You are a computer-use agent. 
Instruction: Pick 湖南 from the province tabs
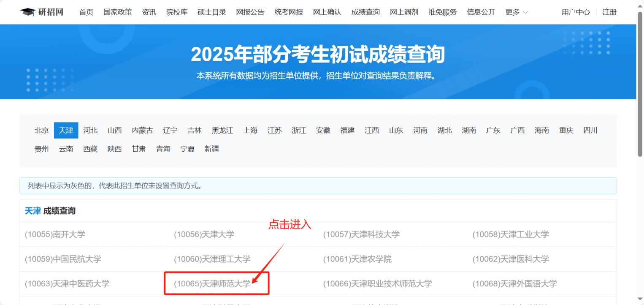pos(469,131)
